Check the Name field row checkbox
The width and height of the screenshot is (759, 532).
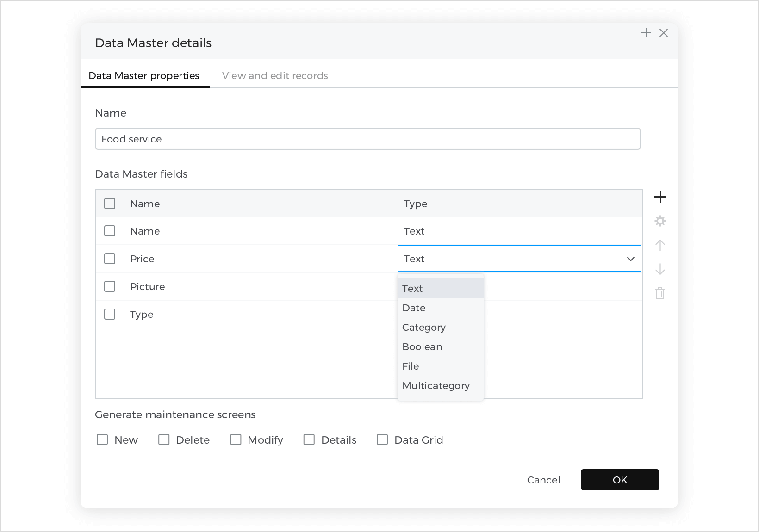point(110,231)
